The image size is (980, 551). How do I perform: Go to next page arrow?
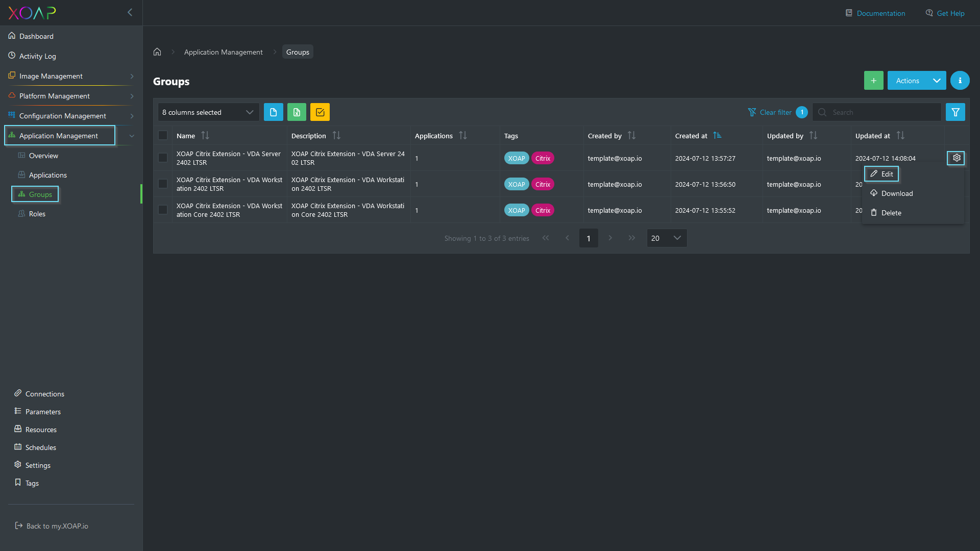610,238
